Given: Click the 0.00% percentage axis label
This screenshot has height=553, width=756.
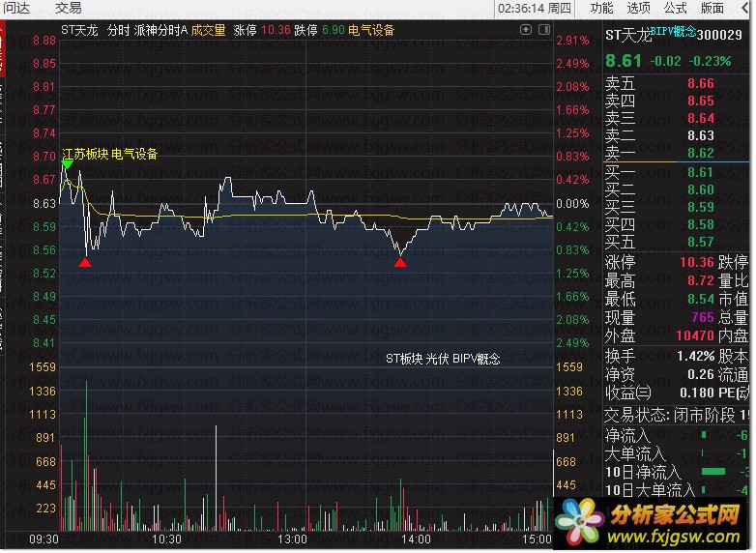Looking at the screenshot, I should (x=572, y=203).
